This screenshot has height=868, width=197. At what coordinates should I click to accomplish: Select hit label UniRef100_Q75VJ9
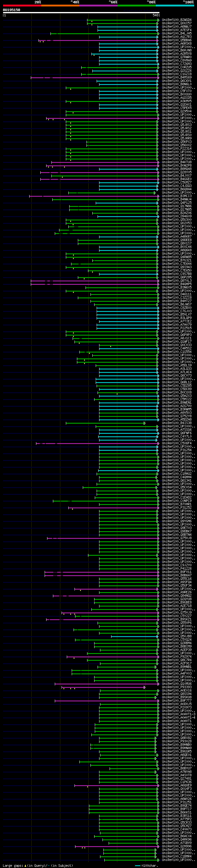tap(177, 612)
